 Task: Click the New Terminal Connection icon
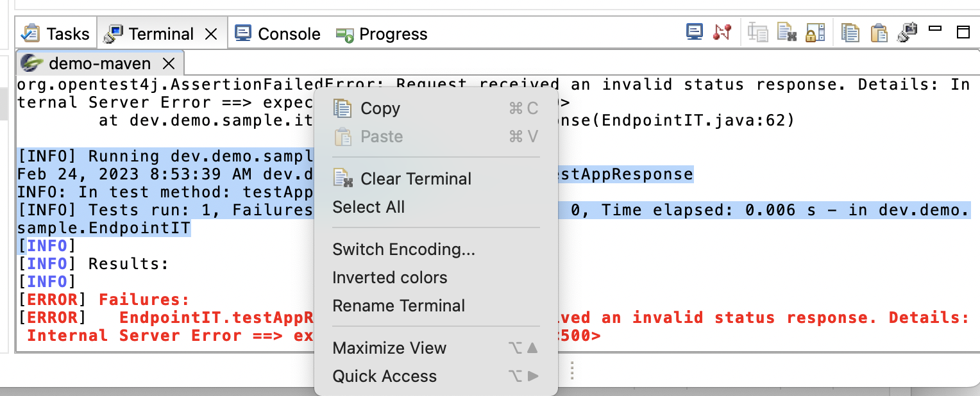pyautogui.click(x=722, y=32)
